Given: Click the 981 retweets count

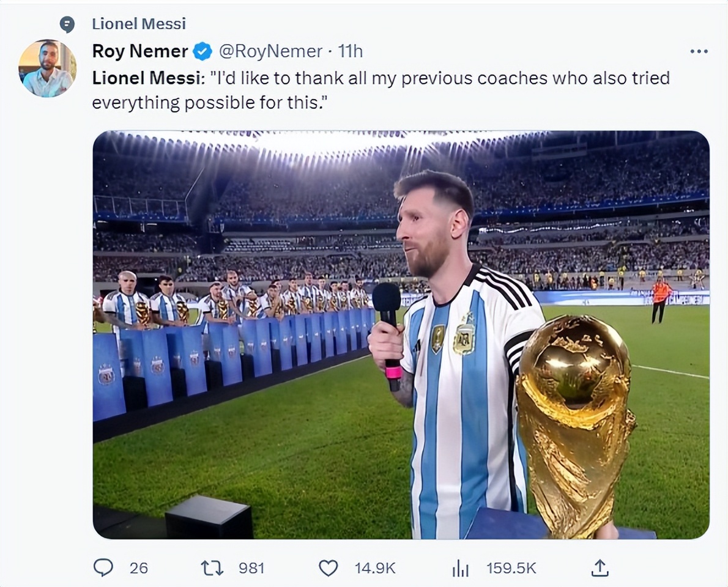Looking at the screenshot, I should (x=251, y=568).
